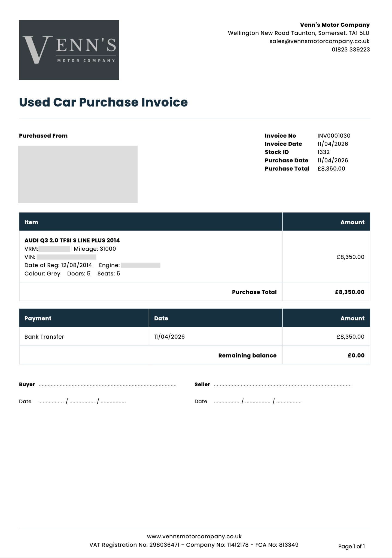Click the Mileage: 31000 text

[95, 249]
